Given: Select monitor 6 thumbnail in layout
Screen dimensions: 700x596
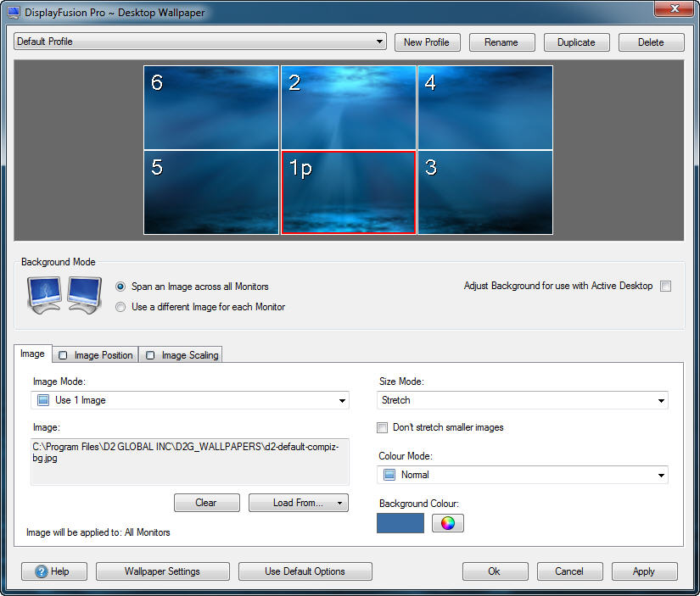Looking at the screenshot, I should point(211,108).
